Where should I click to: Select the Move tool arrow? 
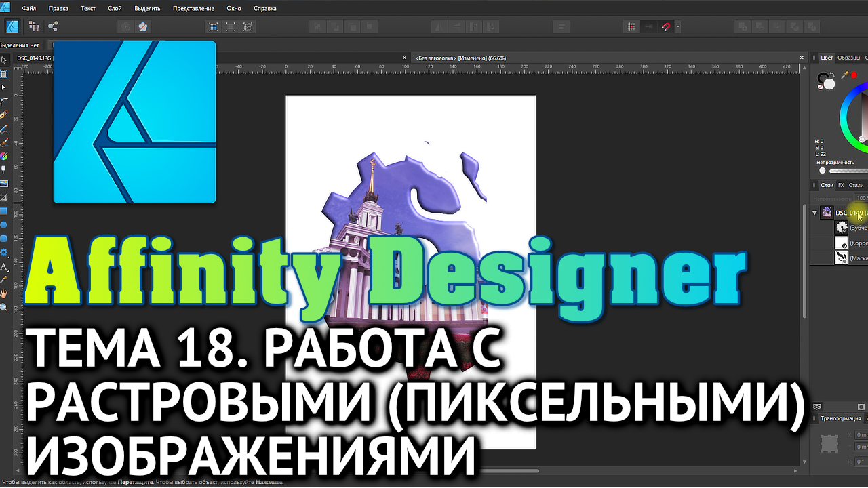click(4, 60)
